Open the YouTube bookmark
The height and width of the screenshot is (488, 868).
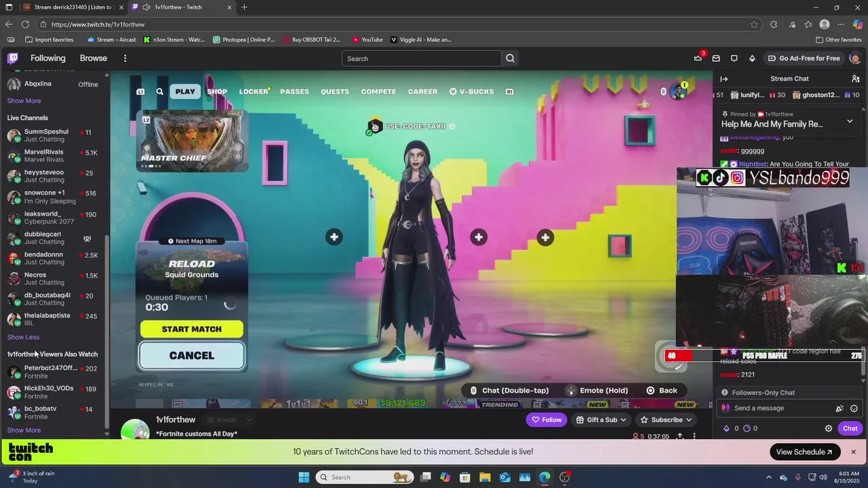click(x=367, y=39)
